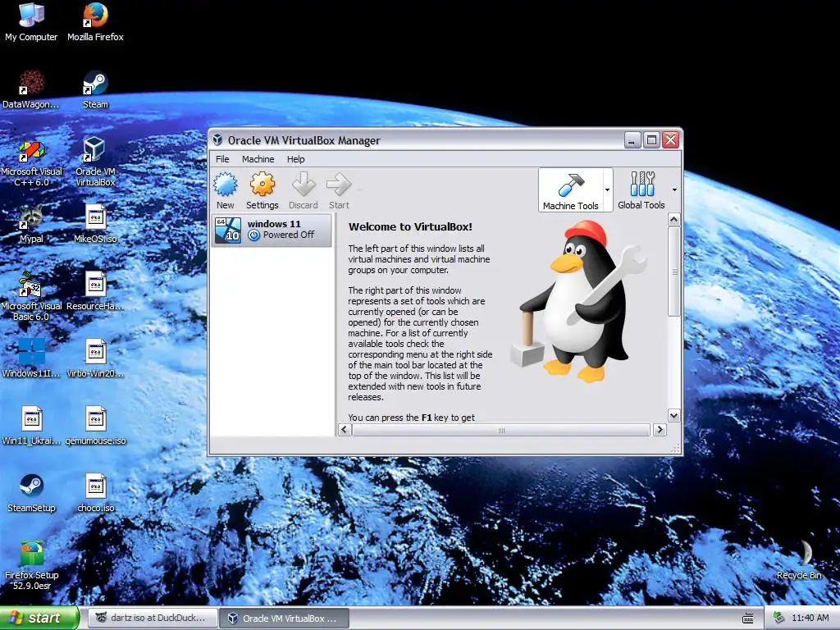
Task: Click the scroll right arrow in welcome pane
Action: click(660, 430)
